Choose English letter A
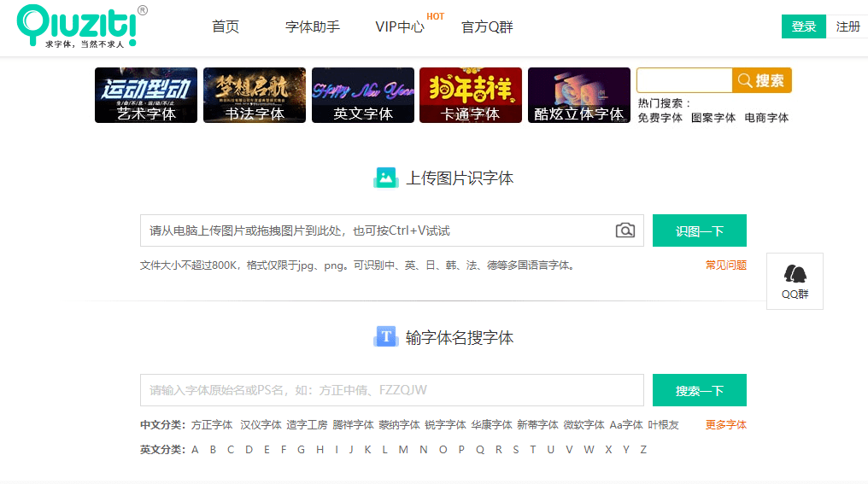Screen dimensions: 868x484 point(195,450)
